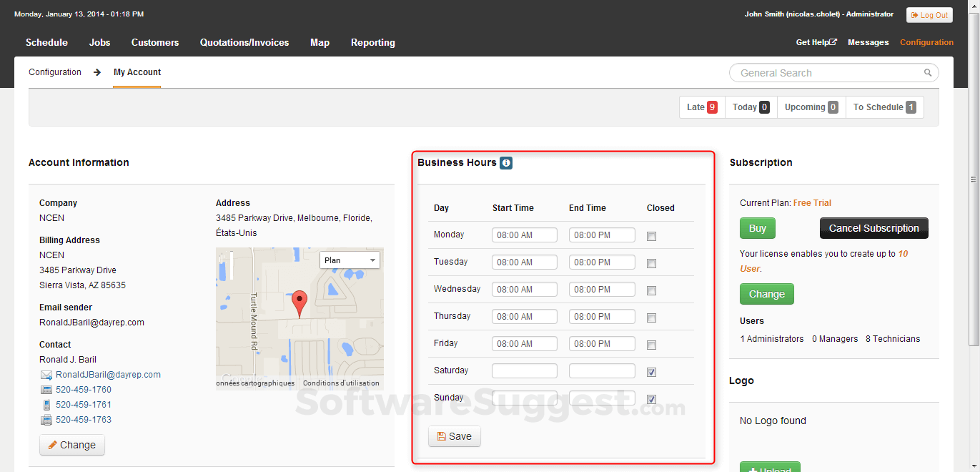
Task: Mark Monday as Closed
Action: coord(651,236)
